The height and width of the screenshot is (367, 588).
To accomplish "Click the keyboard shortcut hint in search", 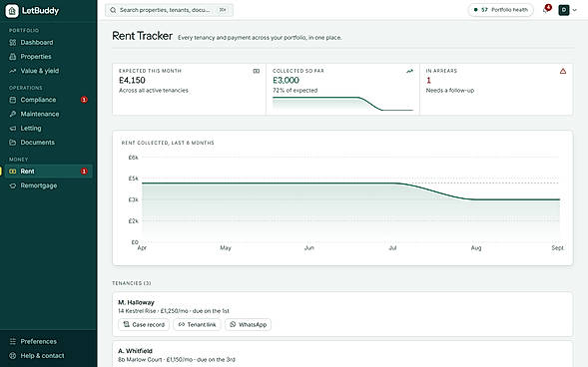I will [x=223, y=10].
